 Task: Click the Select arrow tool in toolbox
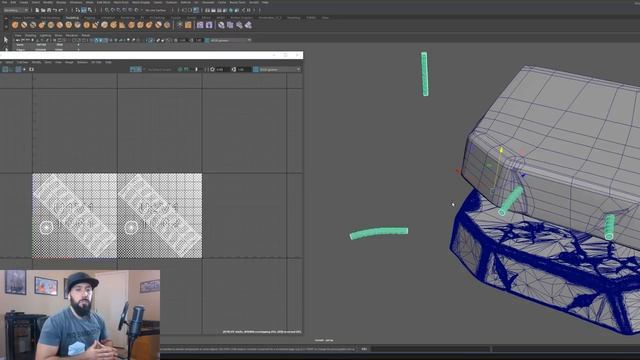[x=6, y=40]
